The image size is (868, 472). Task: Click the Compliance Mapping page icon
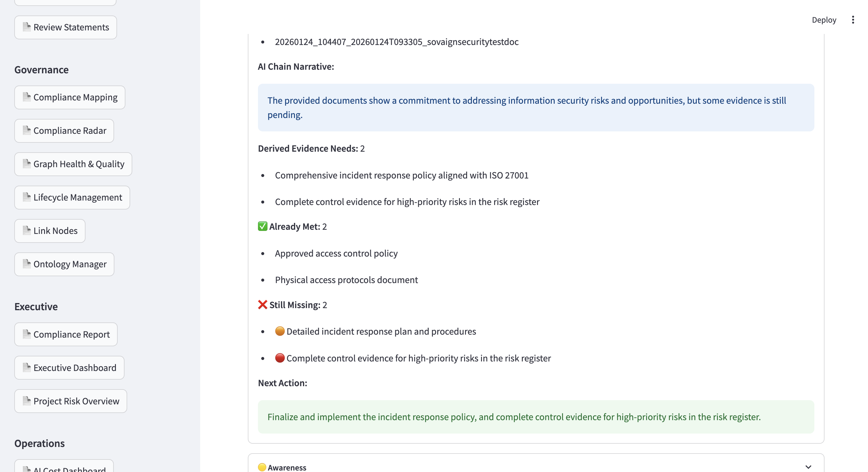[26, 97]
